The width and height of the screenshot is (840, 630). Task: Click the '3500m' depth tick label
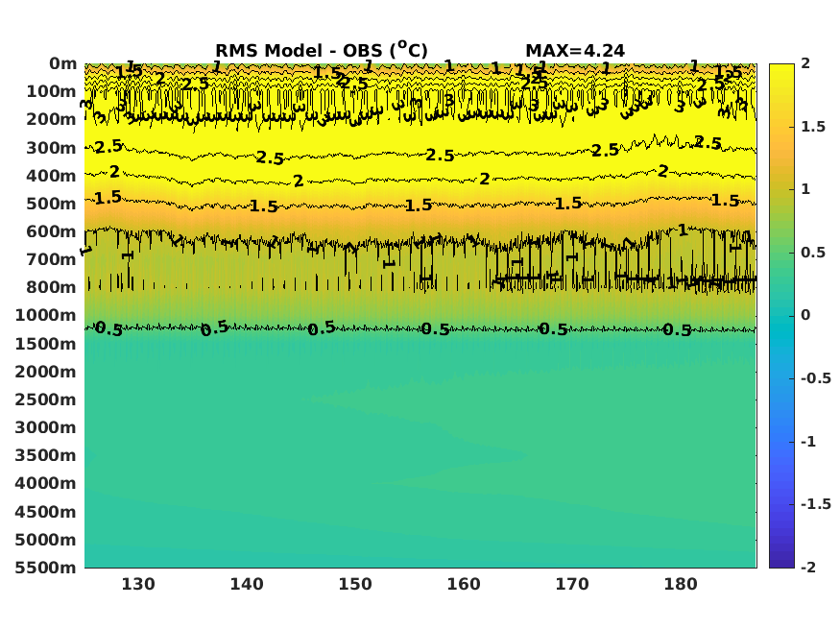click(x=46, y=456)
